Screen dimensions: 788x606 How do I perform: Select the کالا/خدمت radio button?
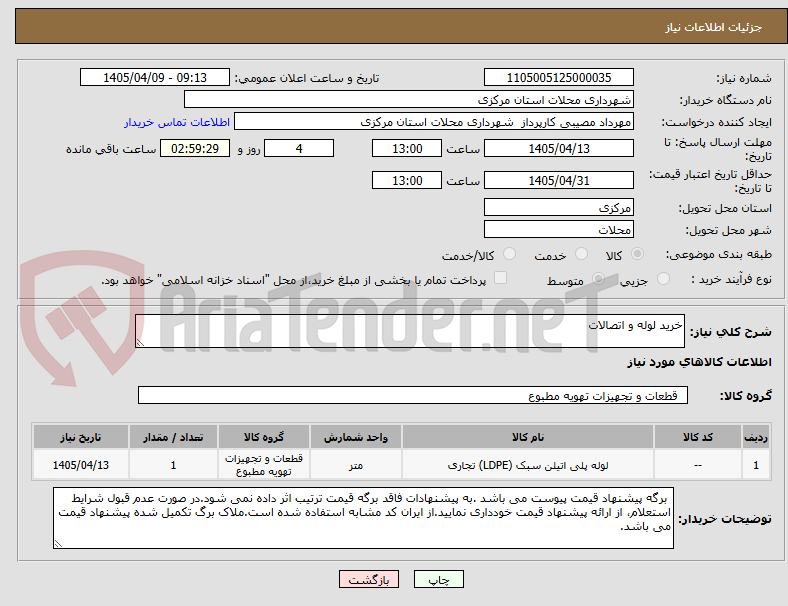click(x=510, y=254)
